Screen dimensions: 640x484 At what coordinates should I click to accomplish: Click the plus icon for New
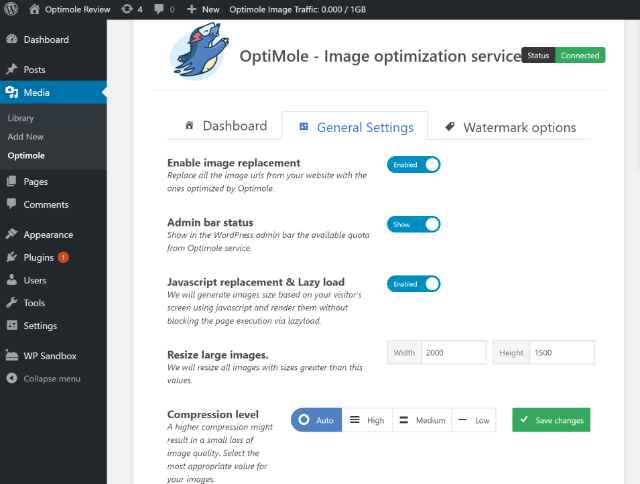coord(191,9)
